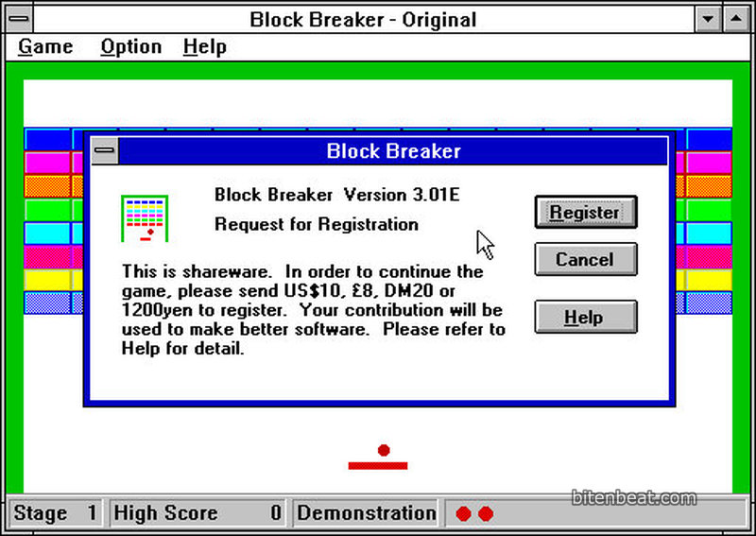This screenshot has width=756, height=536.
Task: Open the Option menu
Action: (x=130, y=46)
